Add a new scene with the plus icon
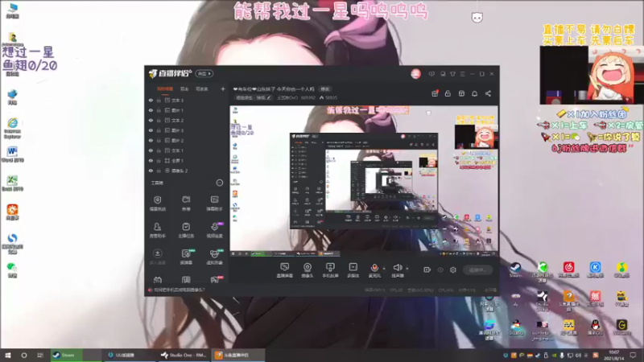Image resolution: width=644 pixels, height=362 pixels. click(x=223, y=89)
